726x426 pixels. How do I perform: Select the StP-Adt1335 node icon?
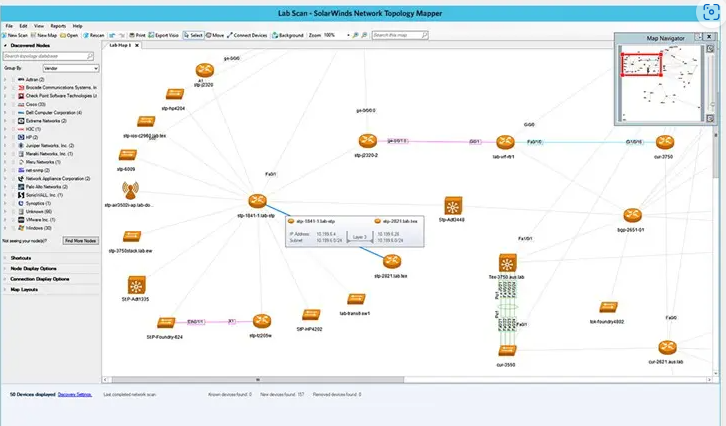[136, 285]
